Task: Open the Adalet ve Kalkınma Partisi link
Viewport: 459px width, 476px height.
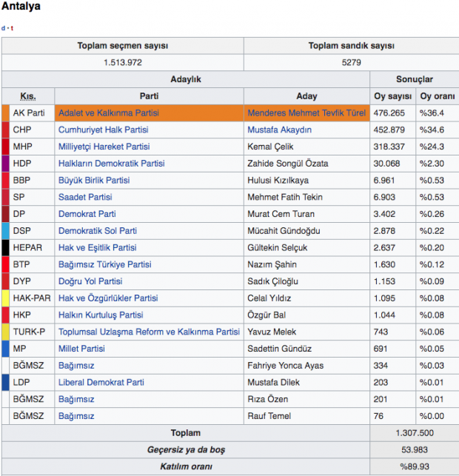Action: pyautogui.click(x=110, y=113)
